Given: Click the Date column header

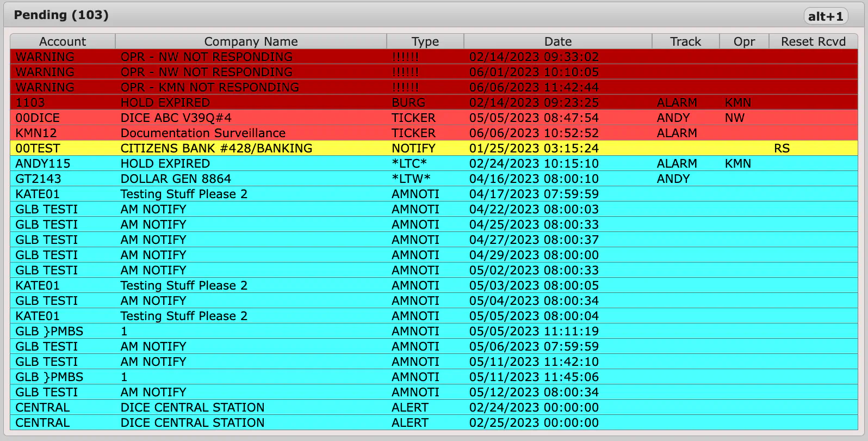Looking at the screenshot, I should click(558, 41).
